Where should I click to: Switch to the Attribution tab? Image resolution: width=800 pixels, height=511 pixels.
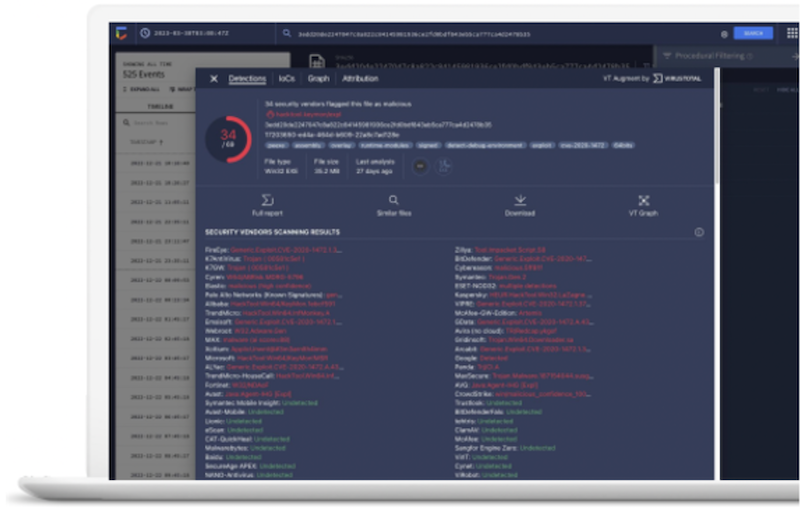(x=360, y=79)
